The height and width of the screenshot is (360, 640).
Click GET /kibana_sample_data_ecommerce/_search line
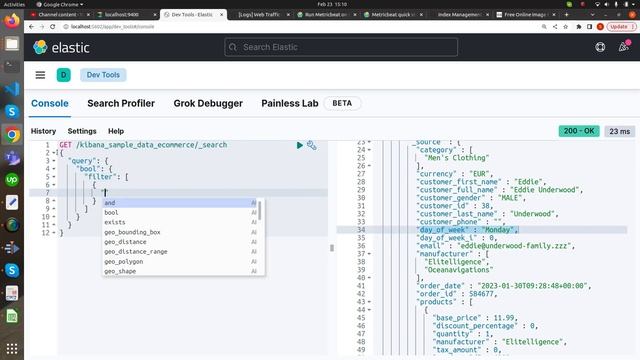click(143, 145)
